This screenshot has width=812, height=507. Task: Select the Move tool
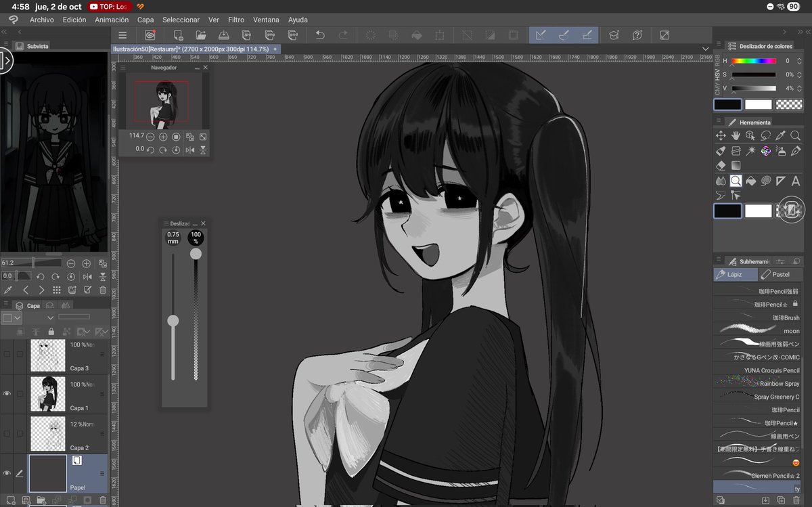[x=721, y=136]
